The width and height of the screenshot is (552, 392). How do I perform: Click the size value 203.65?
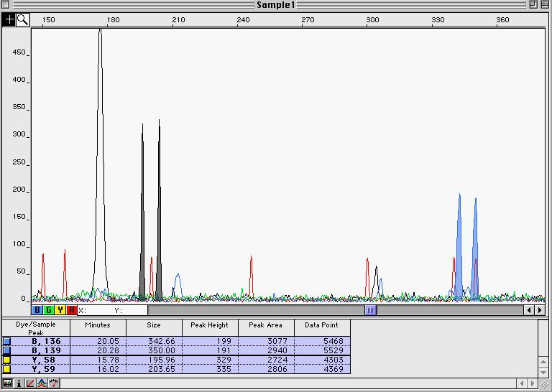pos(162,369)
